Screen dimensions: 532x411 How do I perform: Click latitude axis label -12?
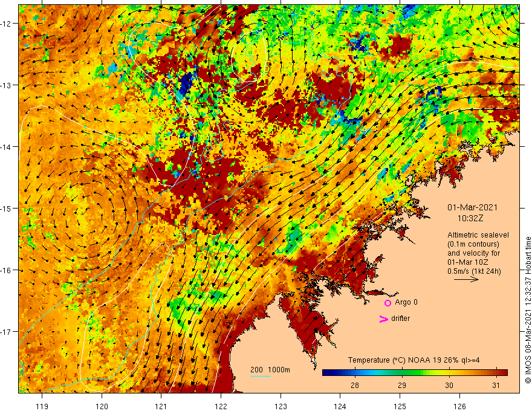click(6, 24)
